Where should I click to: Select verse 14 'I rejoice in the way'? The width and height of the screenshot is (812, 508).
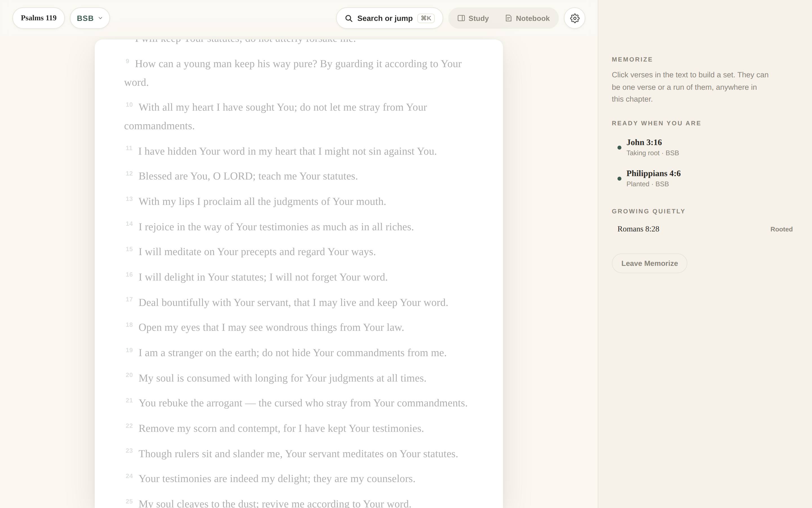pos(269,227)
